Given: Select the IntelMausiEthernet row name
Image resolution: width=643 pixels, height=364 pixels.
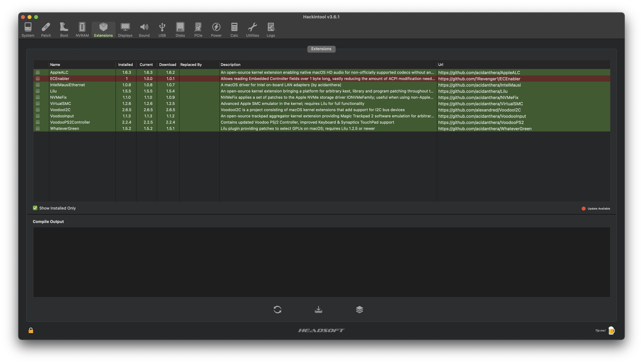Looking at the screenshot, I should tap(67, 85).
